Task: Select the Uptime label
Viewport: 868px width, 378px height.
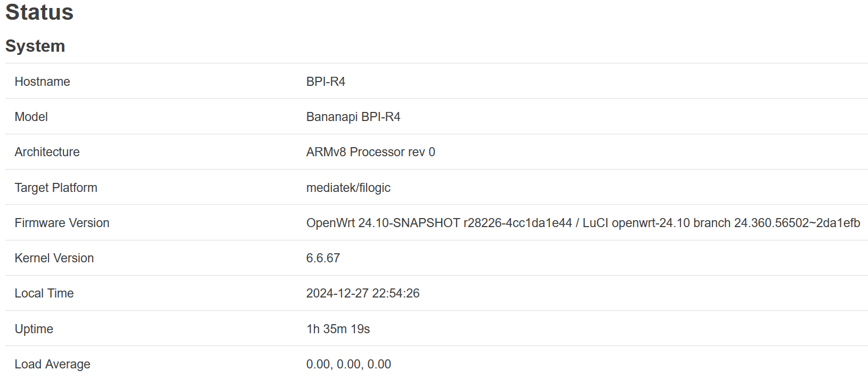Action: coord(34,329)
